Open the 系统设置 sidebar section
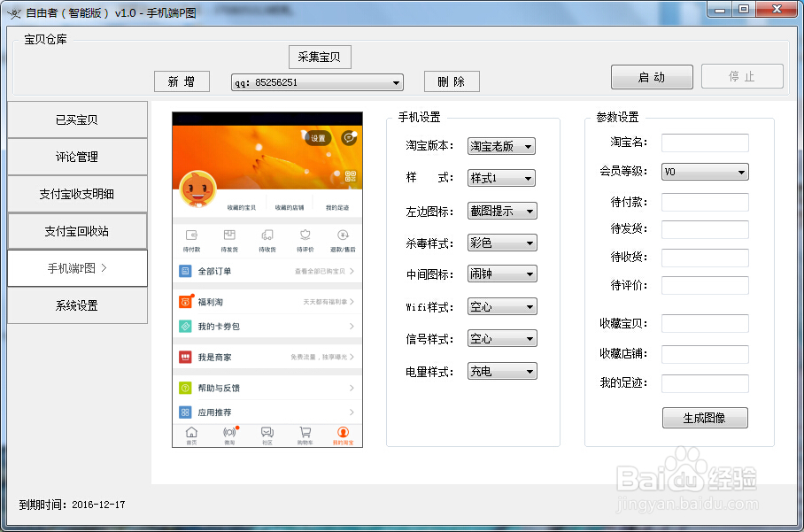Viewport: 804px width, 532px height. point(77,305)
